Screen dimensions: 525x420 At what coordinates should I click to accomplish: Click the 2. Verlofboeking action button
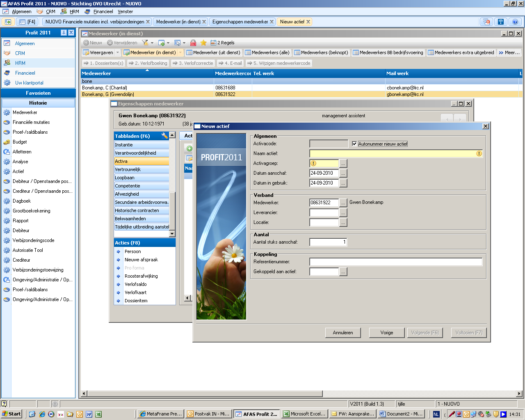(148, 63)
